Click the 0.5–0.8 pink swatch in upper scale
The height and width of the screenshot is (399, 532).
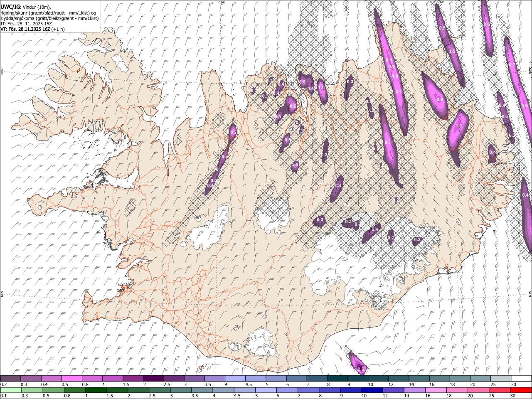click(72, 379)
